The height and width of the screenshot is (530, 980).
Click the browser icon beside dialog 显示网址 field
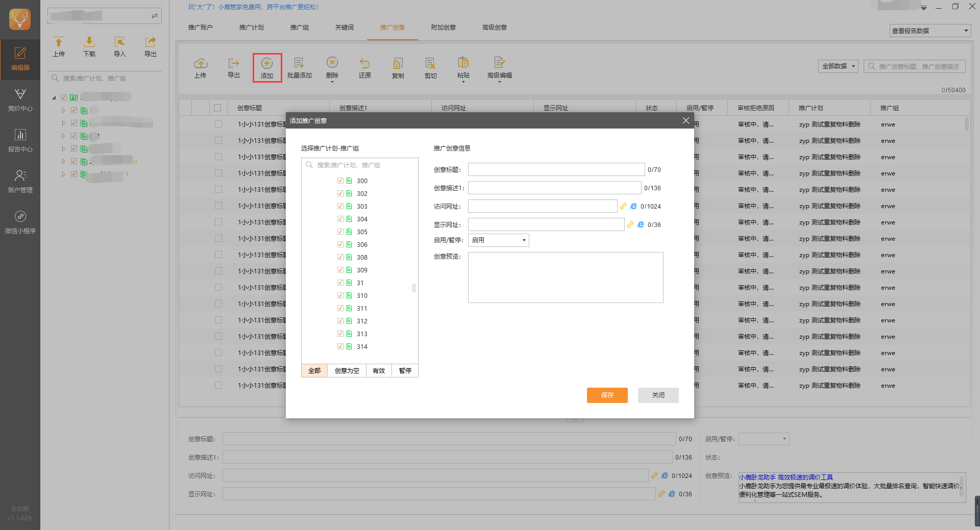tap(641, 224)
